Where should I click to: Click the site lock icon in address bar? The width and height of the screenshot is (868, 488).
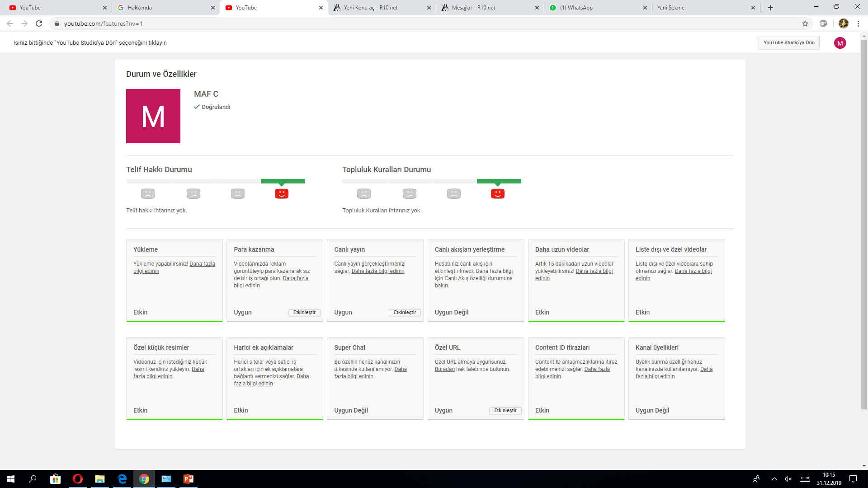tap(57, 23)
